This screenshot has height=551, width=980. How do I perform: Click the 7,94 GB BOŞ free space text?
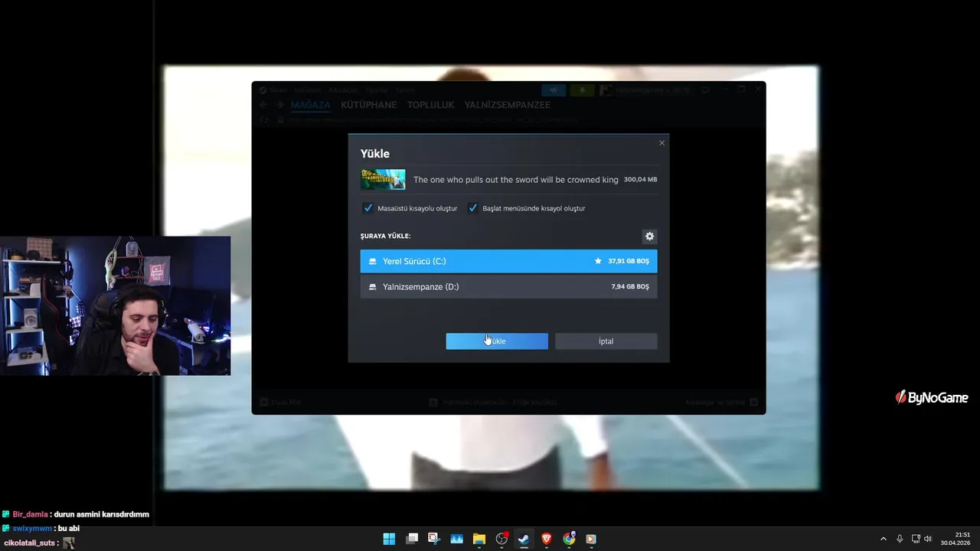[x=630, y=287]
